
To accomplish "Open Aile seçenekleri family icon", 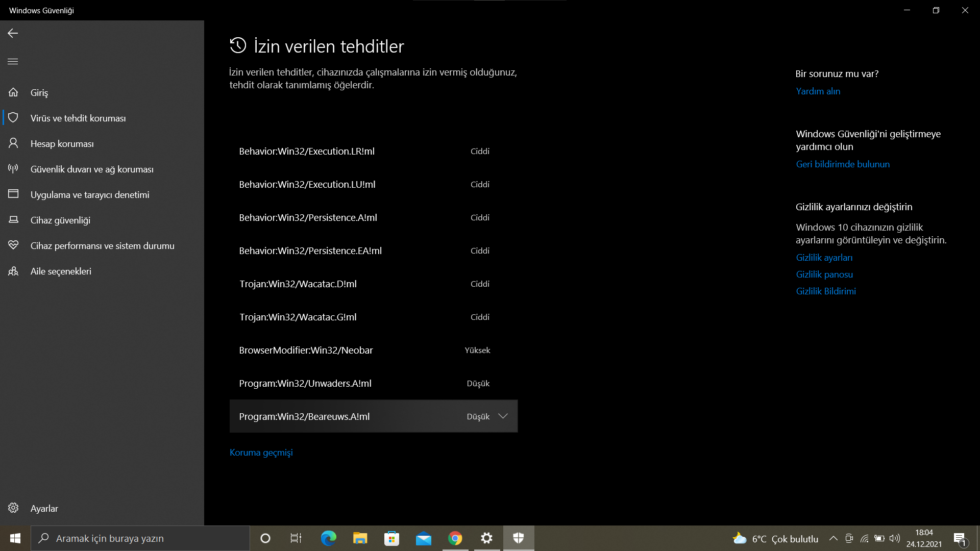I will [x=13, y=271].
